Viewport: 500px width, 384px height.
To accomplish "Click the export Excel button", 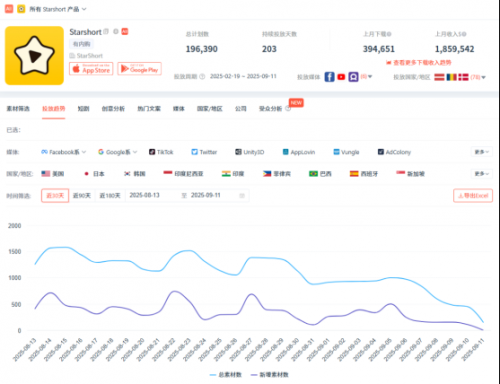I will (473, 196).
